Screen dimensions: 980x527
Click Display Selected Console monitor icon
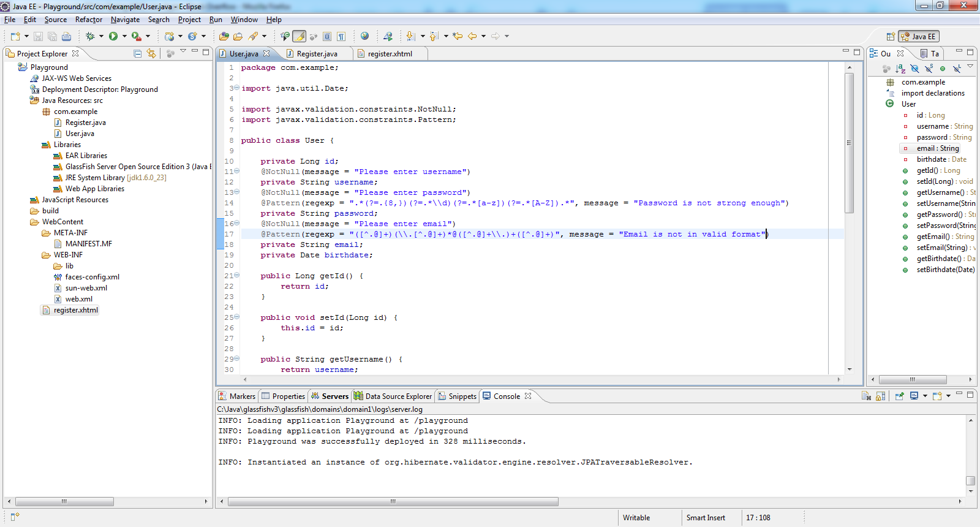click(x=914, y=396)
